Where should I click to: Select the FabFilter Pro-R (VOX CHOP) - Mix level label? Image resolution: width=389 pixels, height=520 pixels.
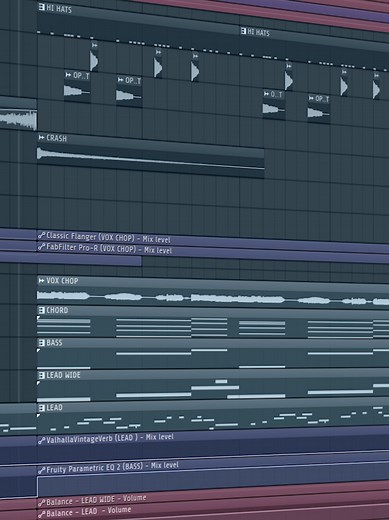tap(109, 249)
